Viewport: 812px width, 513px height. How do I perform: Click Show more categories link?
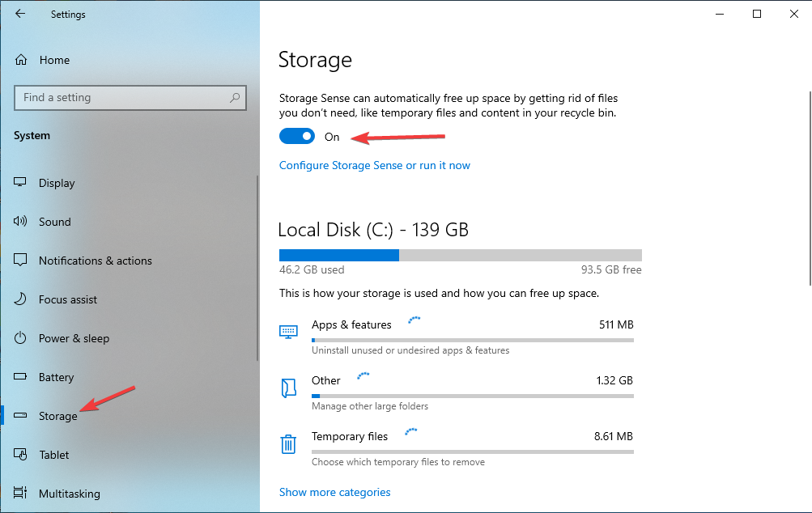pos(334,492)
